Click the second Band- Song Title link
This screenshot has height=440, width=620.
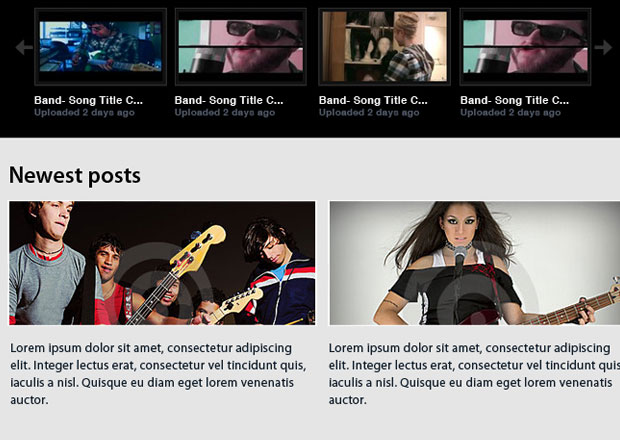coord(229,100)
